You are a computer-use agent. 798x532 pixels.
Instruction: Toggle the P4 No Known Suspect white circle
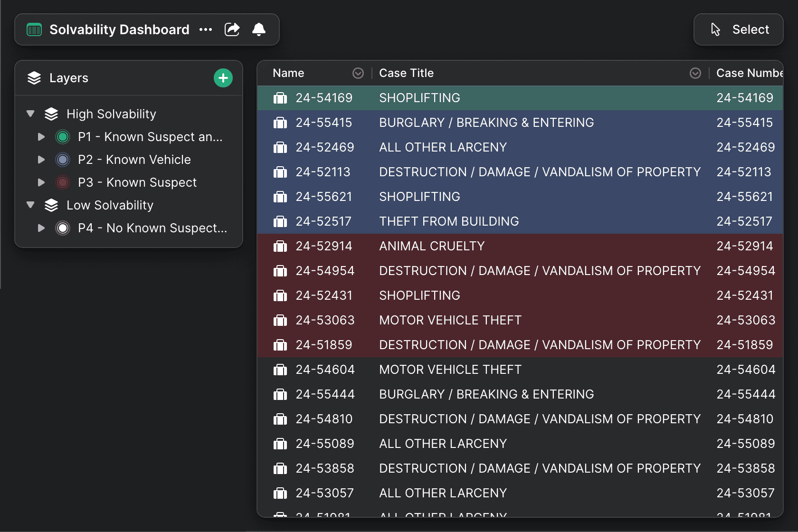pos(63,228)
